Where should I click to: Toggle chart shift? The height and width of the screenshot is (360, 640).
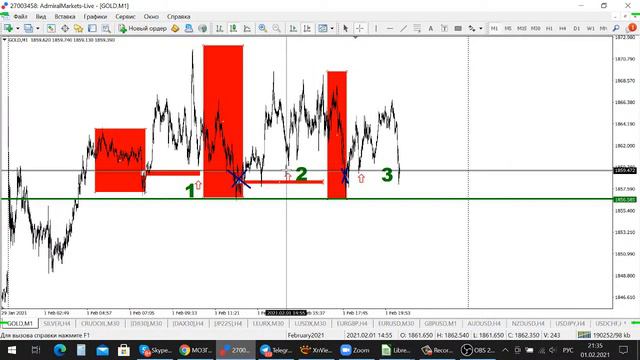tap(307, 28)
